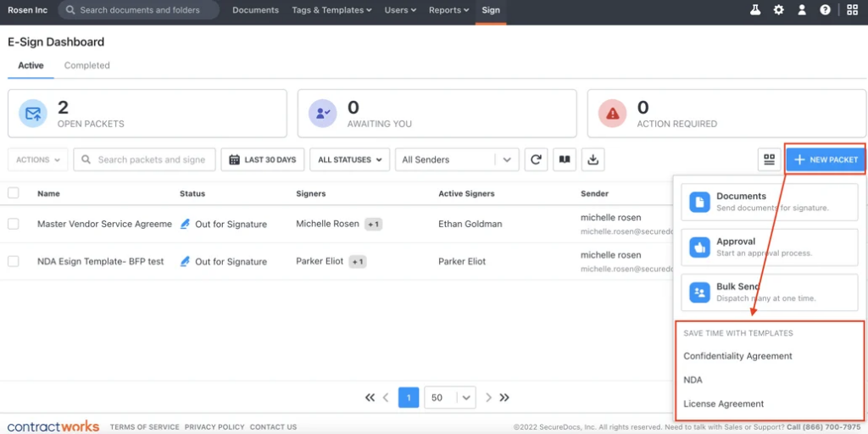Jump to the last page double-arrow

504,398
